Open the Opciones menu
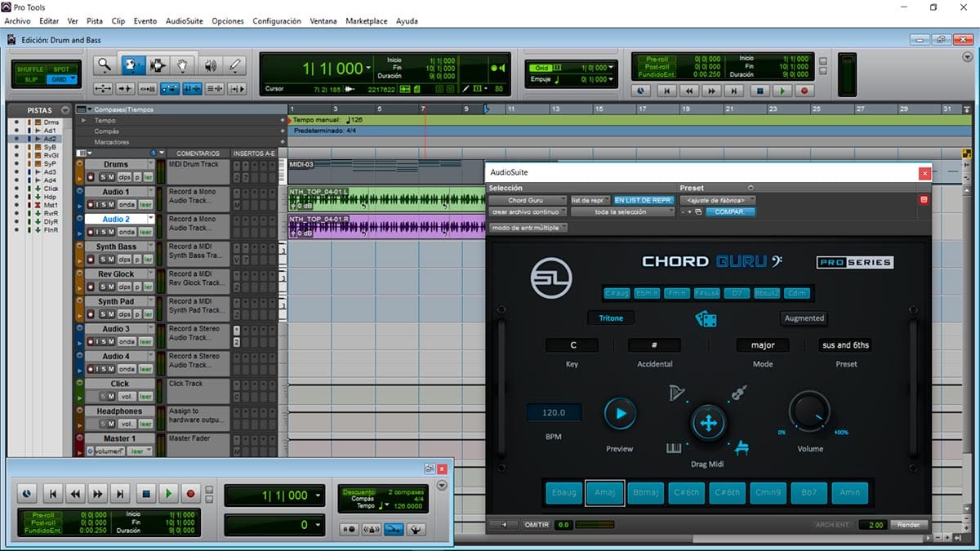The image size is (980, 551). tap(228, 21)
